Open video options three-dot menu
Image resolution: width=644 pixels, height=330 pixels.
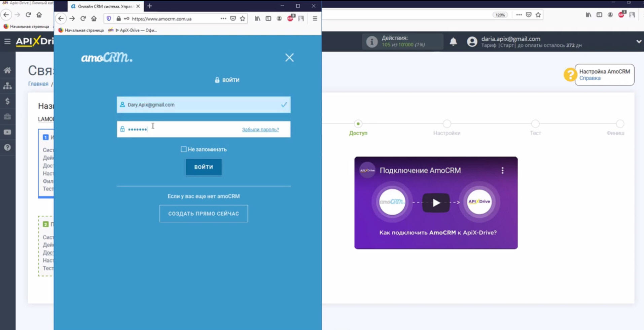[502, 171]
